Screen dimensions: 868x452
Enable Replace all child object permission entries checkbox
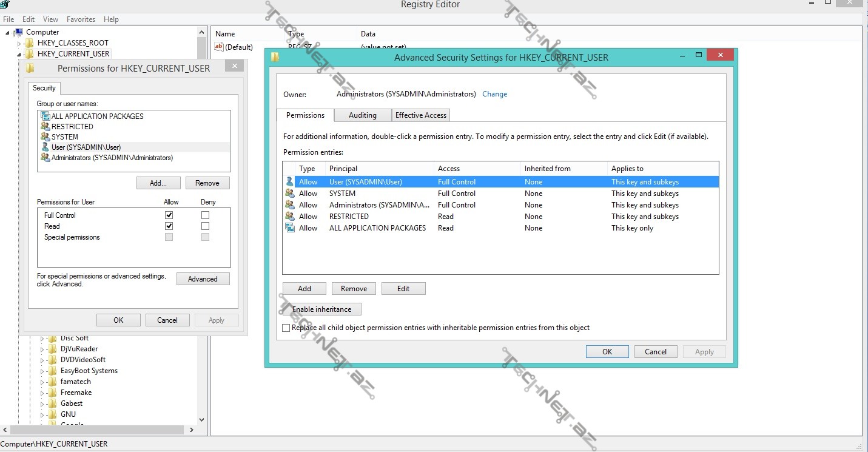click(286, 328)
